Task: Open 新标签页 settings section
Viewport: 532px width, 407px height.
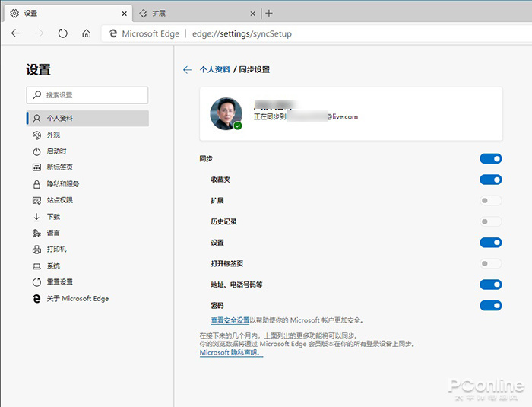Action: 87,167
